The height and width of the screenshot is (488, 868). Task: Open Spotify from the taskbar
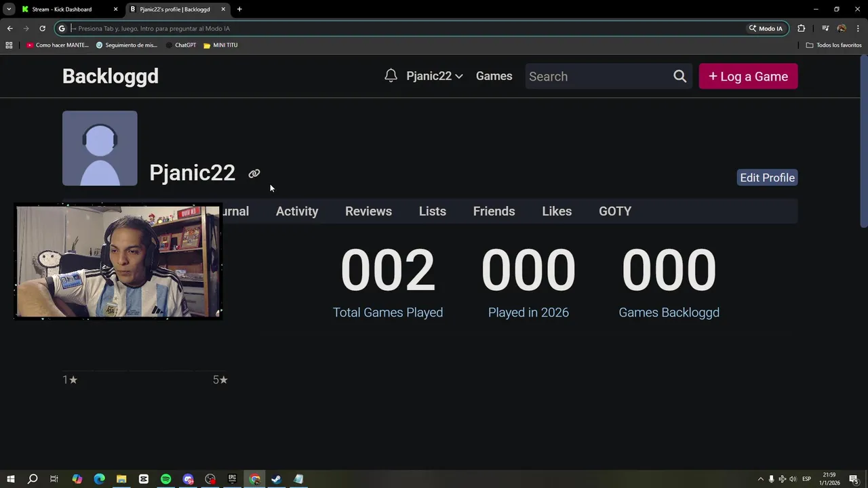pyautogui.click(x=165, y=479)
